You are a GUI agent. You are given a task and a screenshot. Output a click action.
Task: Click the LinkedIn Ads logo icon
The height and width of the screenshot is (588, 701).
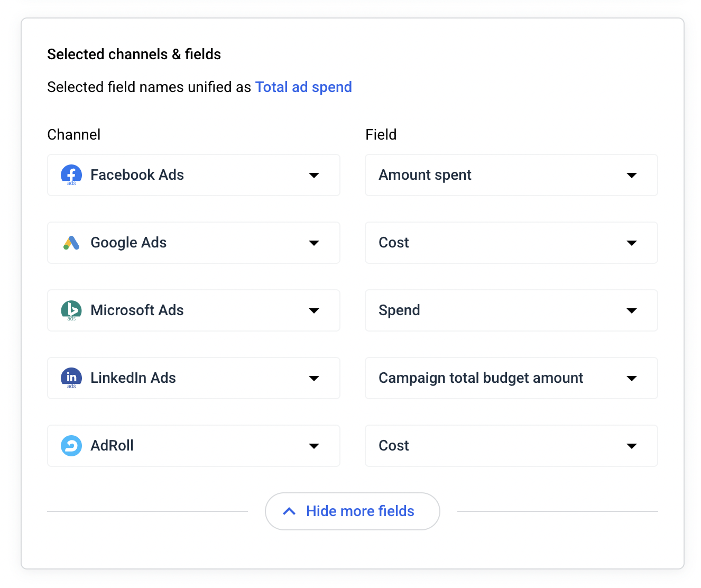pos(71,378)
